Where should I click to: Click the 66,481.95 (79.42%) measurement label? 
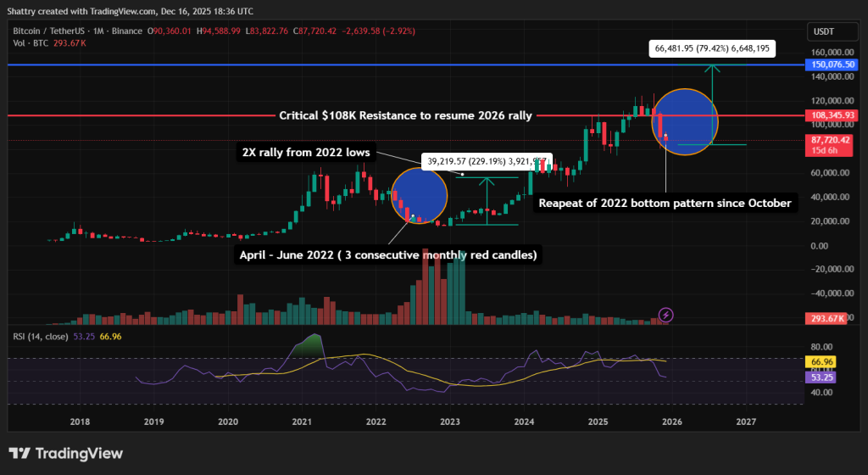point(712,48)
